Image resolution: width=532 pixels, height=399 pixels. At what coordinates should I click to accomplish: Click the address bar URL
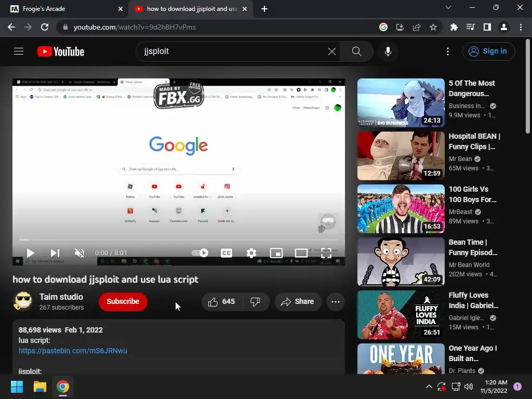click(x=135, y=27)
